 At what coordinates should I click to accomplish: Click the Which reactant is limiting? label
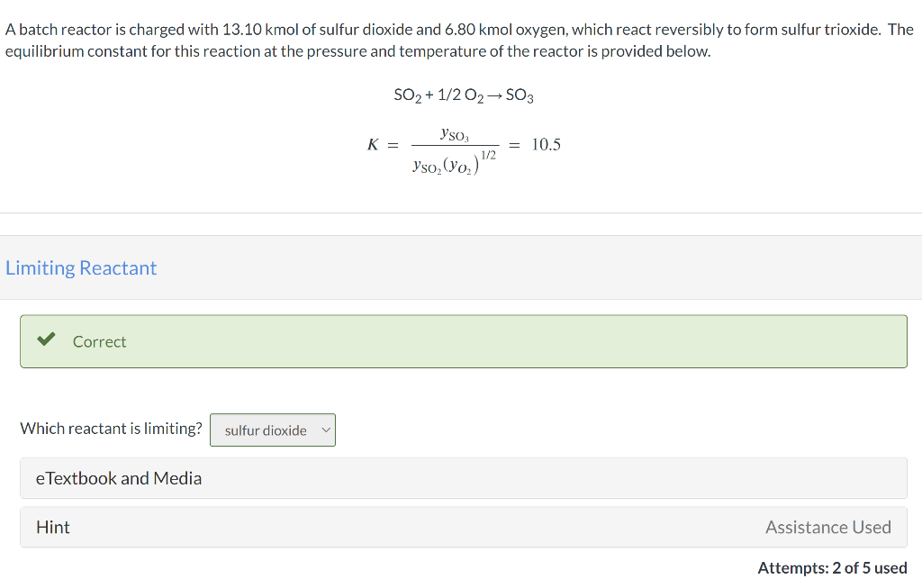tap(111, 428)
